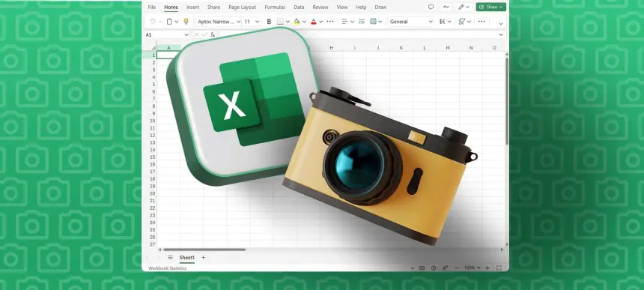Expand the Fill Color dropdown arrow
644x290 pixels.
[x=304, y=22]
